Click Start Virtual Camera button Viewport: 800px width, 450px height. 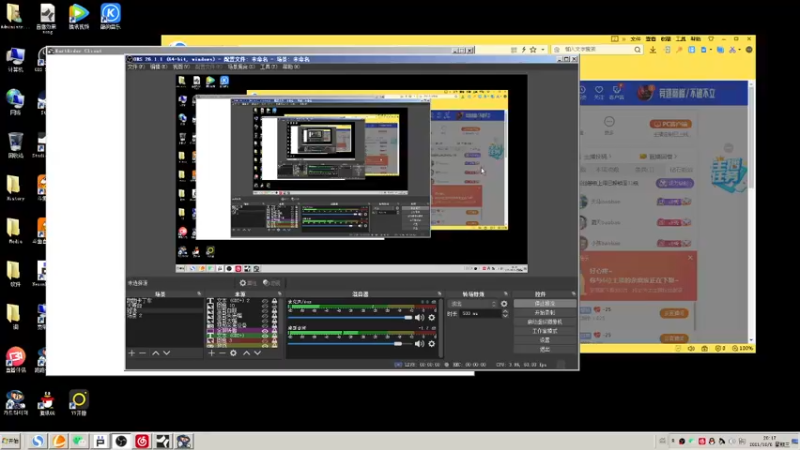point(545,322)
